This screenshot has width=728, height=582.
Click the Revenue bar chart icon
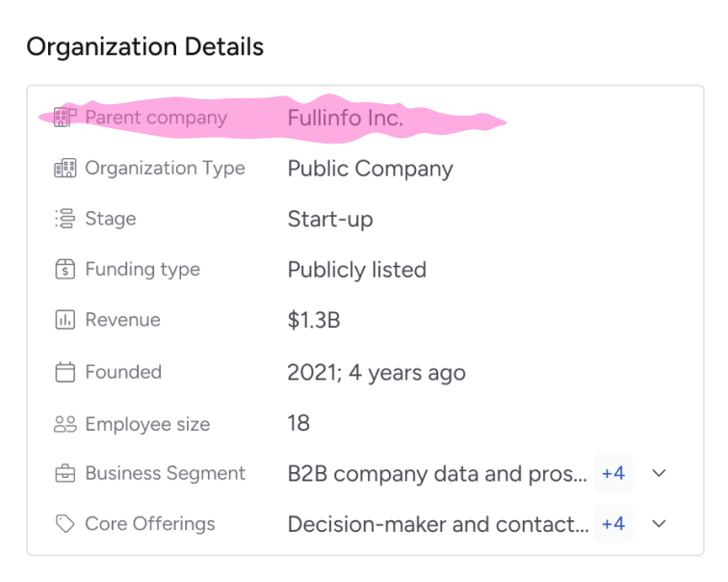point(65,321)
